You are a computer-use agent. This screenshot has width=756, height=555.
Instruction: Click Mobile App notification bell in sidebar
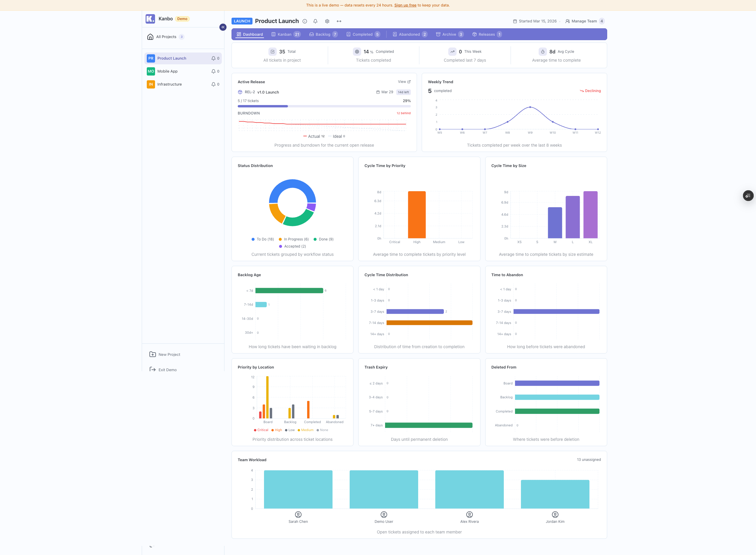pos(214,71)
